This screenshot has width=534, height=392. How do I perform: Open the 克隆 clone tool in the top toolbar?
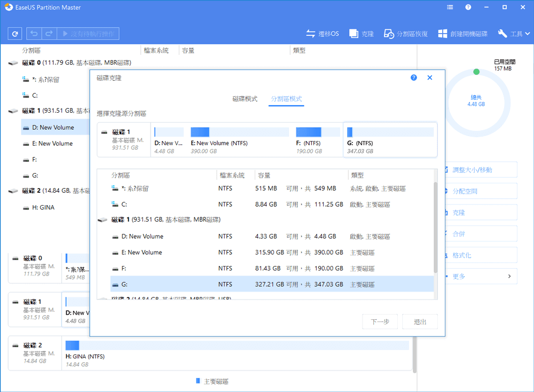(362, 33)
